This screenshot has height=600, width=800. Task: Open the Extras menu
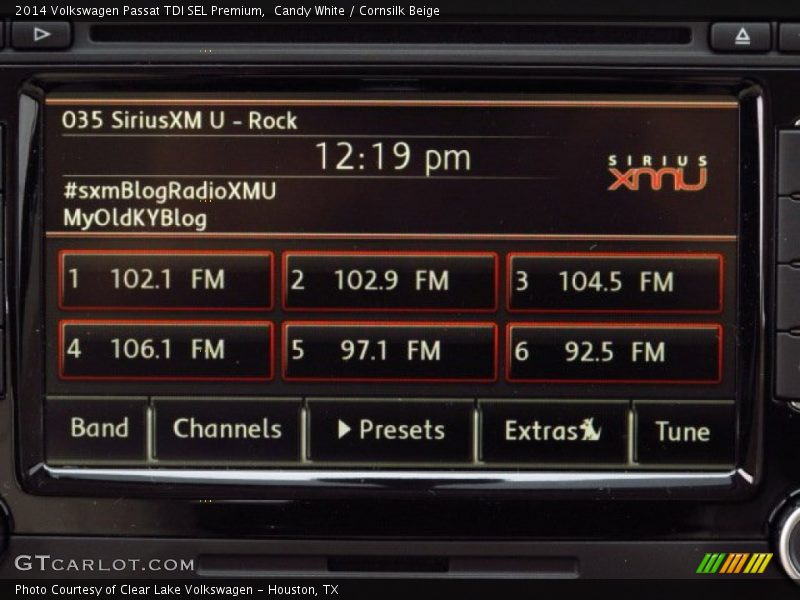coord(553,431)
